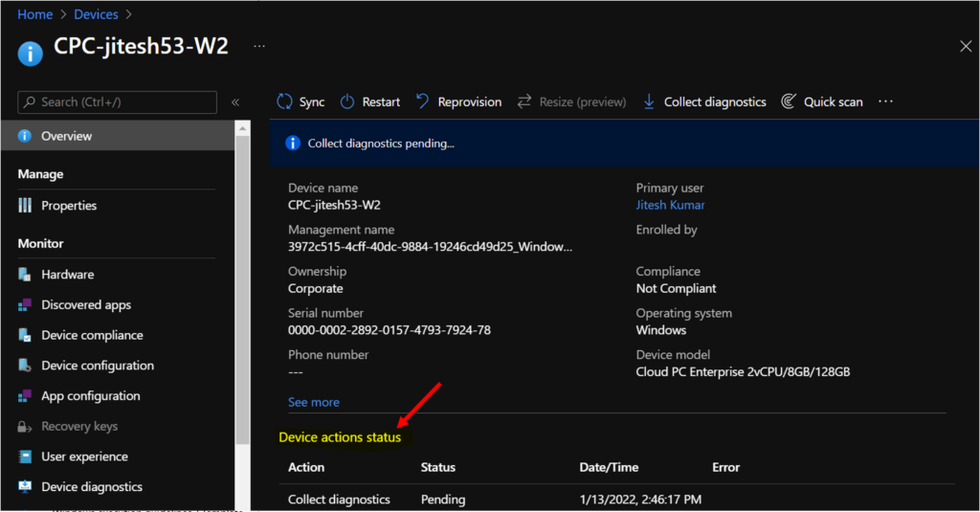Click the Hardware icon in Monitor section
Viewport: 980px width, 512px height.
pyautogui.click(x=25, y=274)
